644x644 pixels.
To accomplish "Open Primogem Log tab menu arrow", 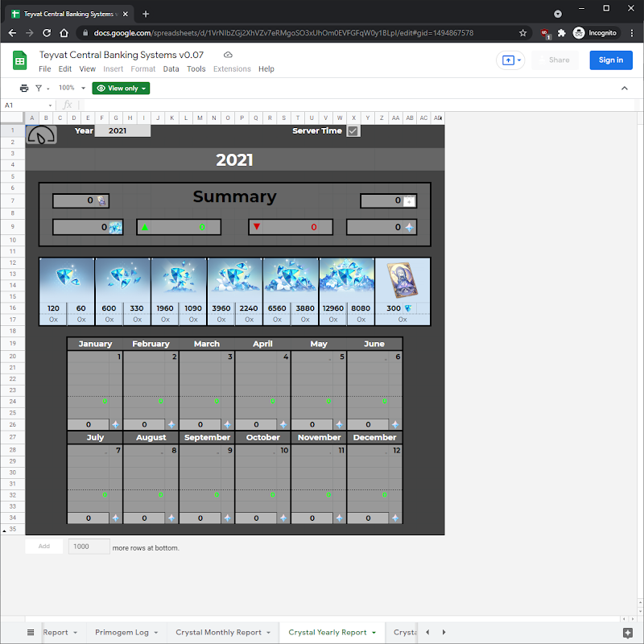I will click(x=156, y=633).
